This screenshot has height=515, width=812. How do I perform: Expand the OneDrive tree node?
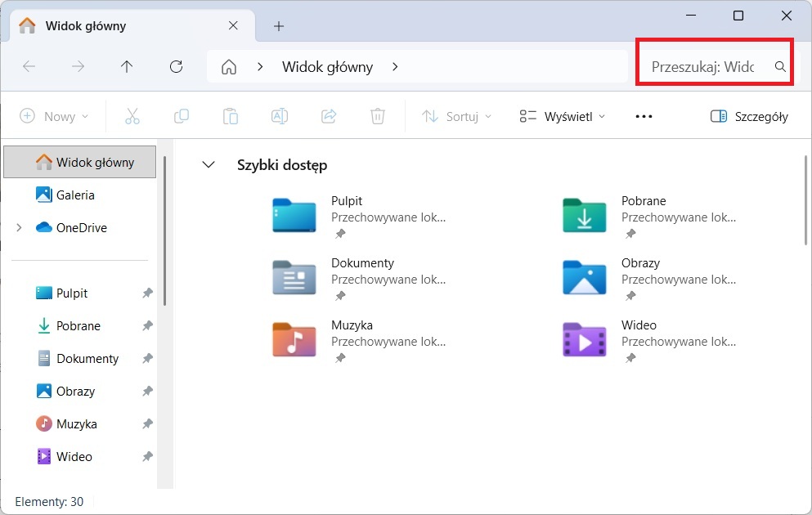click(x=19, y=228)
